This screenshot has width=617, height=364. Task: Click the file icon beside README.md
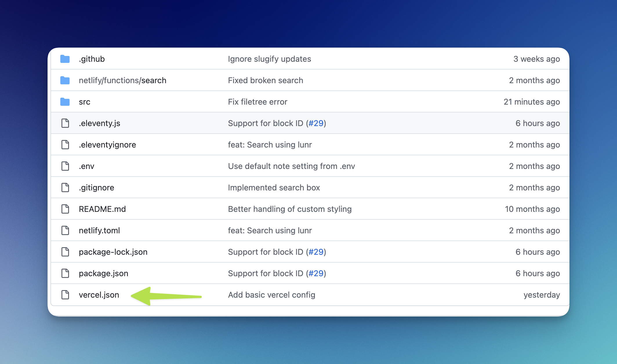pos(65,209)
